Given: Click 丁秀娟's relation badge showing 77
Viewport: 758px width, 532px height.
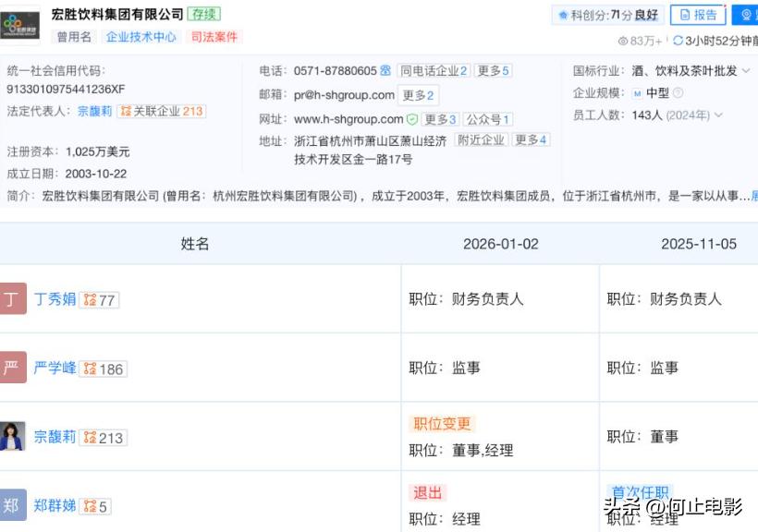Looking at the screenshot, I should [x=100, y=299].
